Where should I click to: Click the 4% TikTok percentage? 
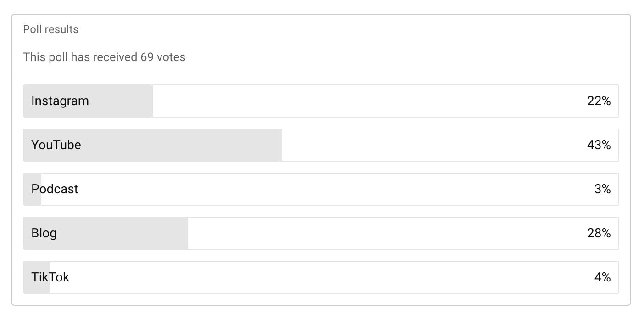pyautogui.click(x=602, y=277)
